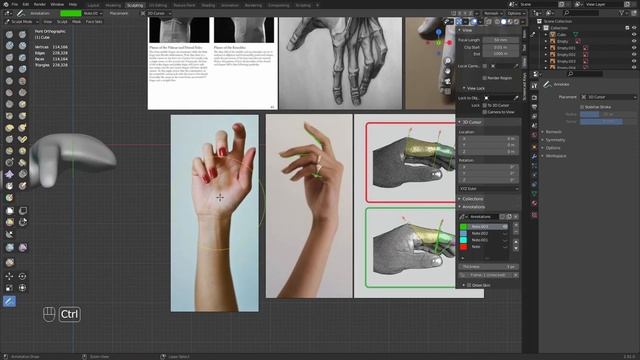
Task: Expand the Cube item in outliner
Action: [546, 35]
